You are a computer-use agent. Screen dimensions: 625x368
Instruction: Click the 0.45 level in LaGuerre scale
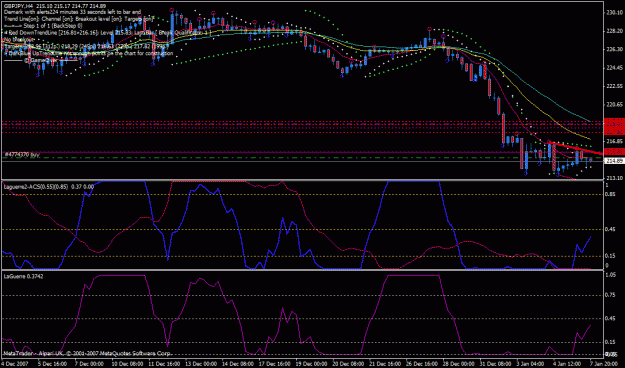pyautogui.click(x=610, y=318)
